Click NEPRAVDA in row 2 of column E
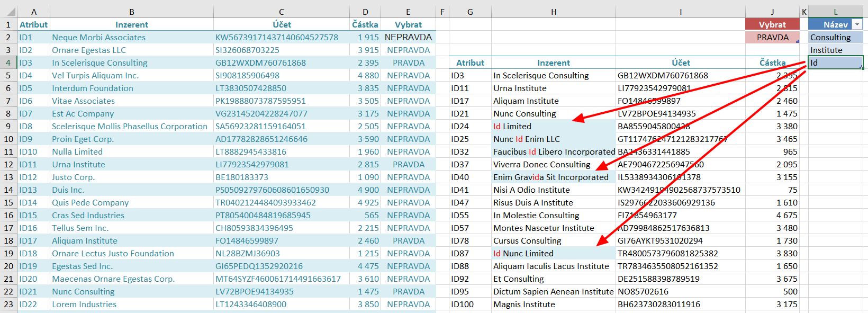The height and width of the screenshot is (313, 868). point(408,37)
